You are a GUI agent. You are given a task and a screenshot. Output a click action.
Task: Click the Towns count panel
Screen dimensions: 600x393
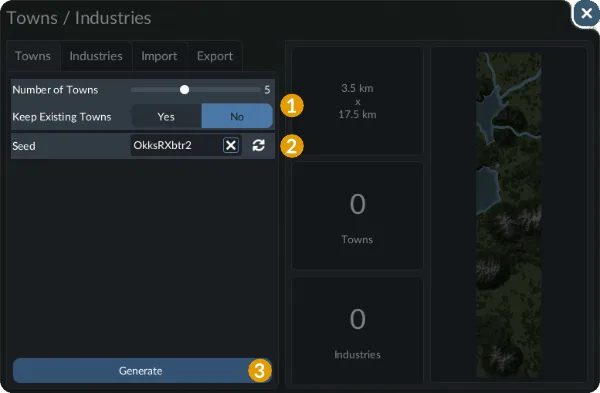(x=357, y=215)
